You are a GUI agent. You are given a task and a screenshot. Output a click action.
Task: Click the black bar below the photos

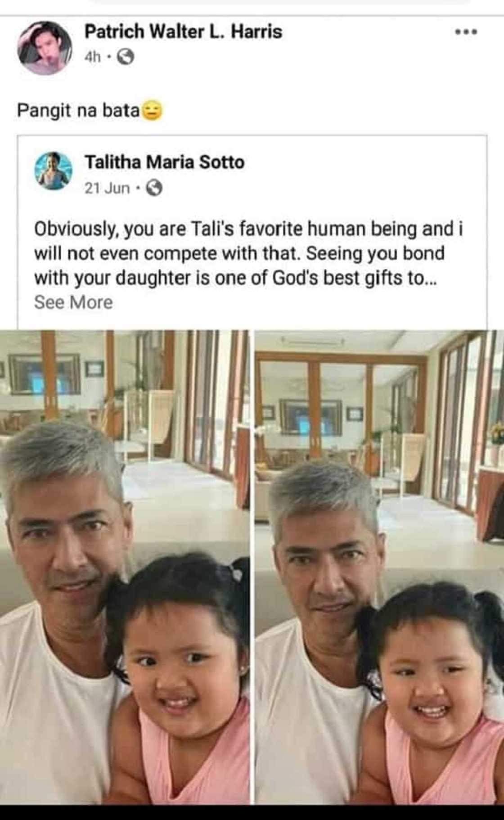coord(252,812)
